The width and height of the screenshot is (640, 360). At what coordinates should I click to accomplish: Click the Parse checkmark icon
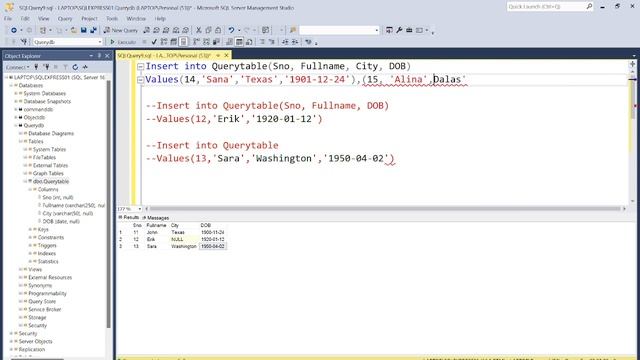tap(154, 42)
